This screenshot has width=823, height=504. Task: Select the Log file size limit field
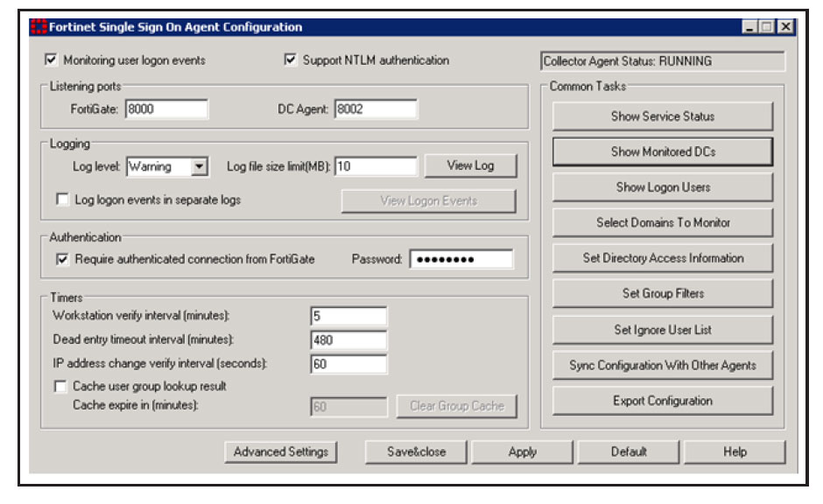pos(376,166)
